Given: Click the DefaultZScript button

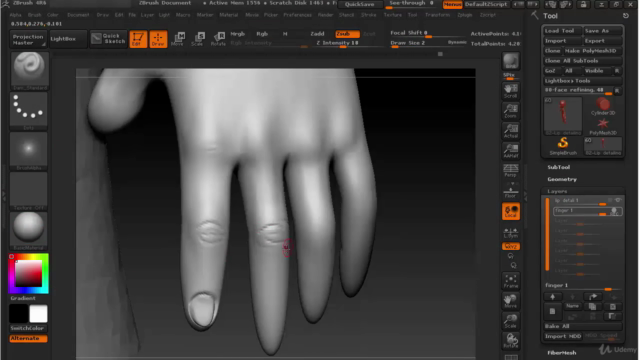Looking at the screenshot, I should click(x=486, y=4).
